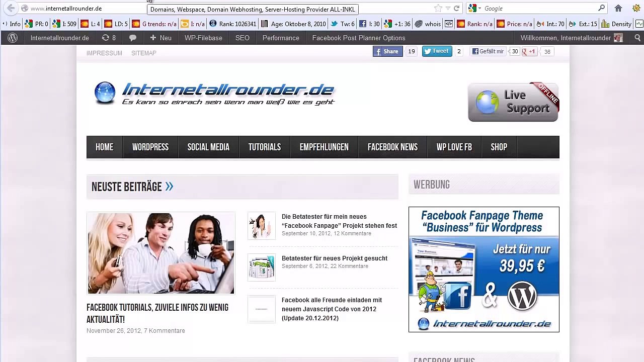Open Internetallrounder.de site menu in admin bar

point(59,38)
